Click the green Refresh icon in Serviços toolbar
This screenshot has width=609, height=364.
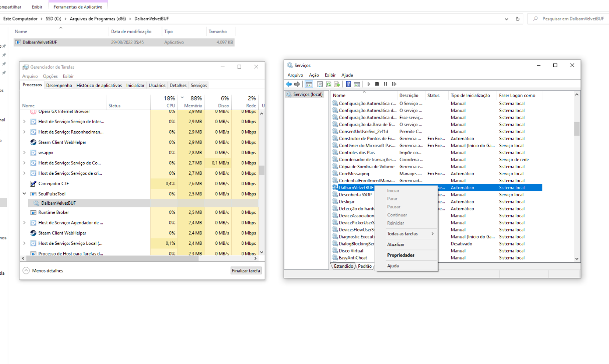tap(329, 84)
